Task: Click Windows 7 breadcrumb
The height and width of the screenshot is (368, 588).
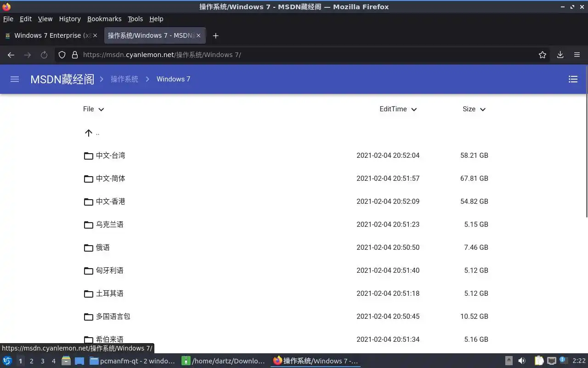Action: coord(173,79)
